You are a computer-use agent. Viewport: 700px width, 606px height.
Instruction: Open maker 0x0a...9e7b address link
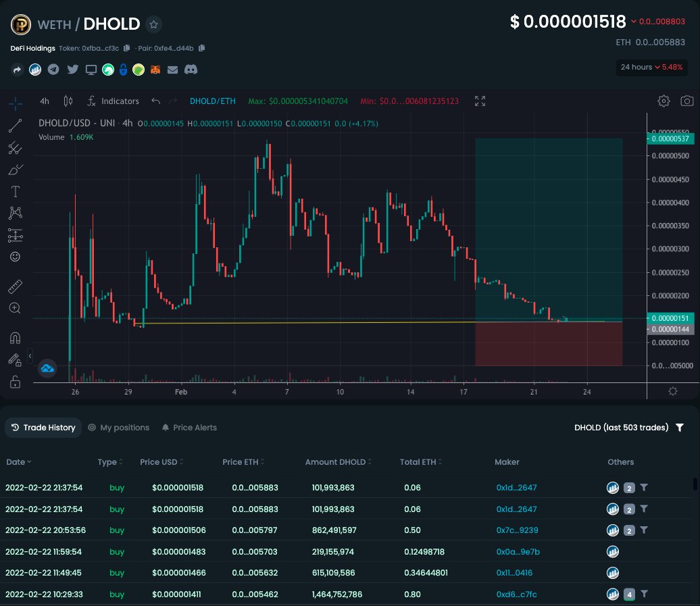pyautogui.click(x=518, y=551)
